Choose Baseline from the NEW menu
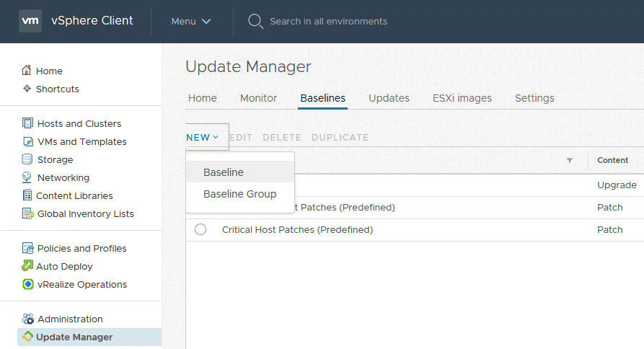Viewport: 644px width, 349px height. 224,172
